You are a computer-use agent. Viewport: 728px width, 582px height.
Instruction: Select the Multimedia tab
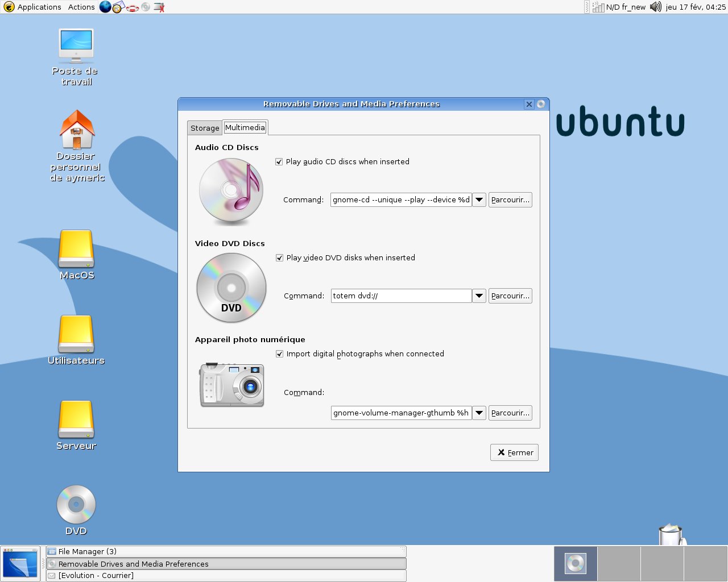245,128
